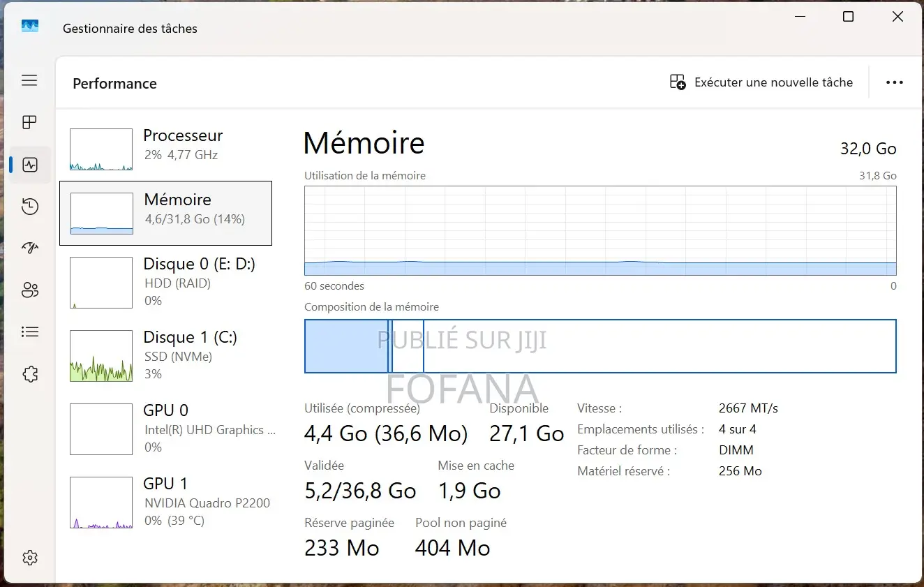Open the Applications de démarrage view
This screenshot has height=587, width=924.
click(x=29, y=248)
